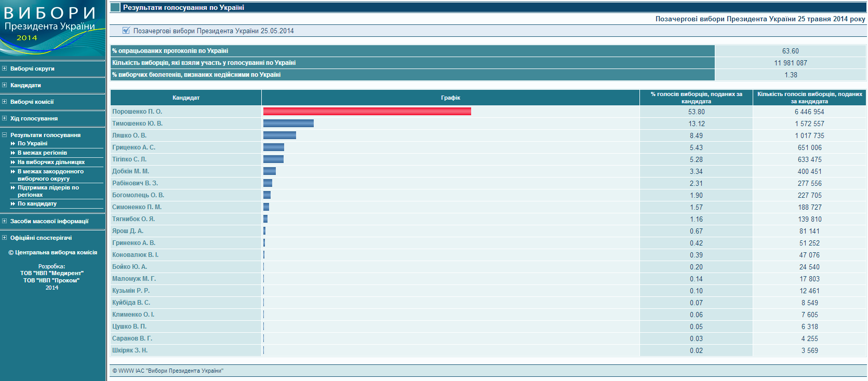This screenshot has width=868, height=381.
Task: Select Виборчі округи menu item
Action: (x=32, y=69)
